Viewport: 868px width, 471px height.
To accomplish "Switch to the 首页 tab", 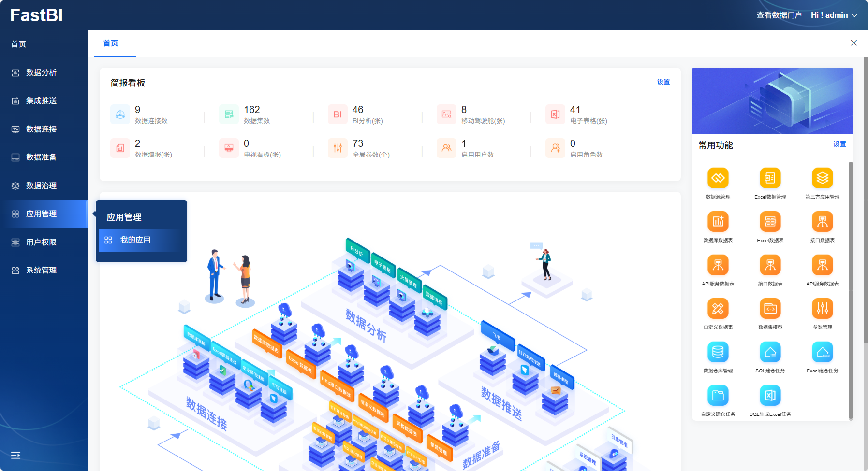I will tap(111, 43).
